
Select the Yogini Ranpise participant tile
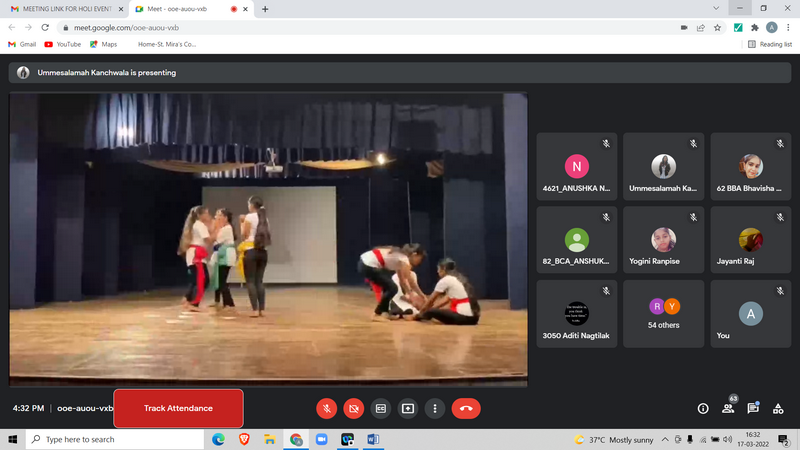pos(664,240)
